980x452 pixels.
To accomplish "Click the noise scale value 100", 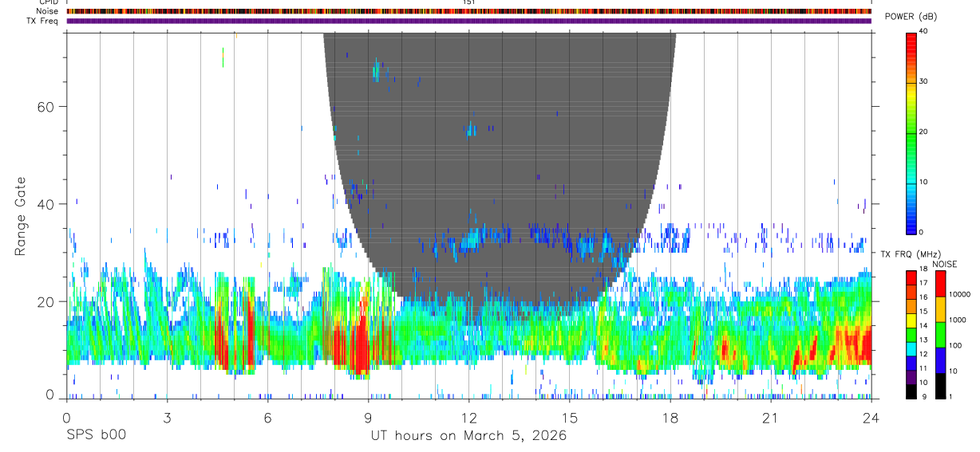I will click(x=956, y=345).
